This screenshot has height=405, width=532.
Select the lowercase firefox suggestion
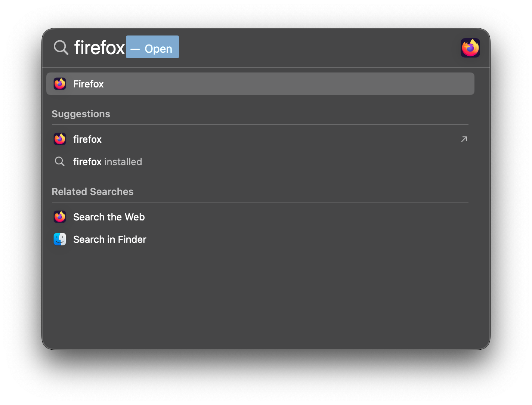(x=260, y=139)
